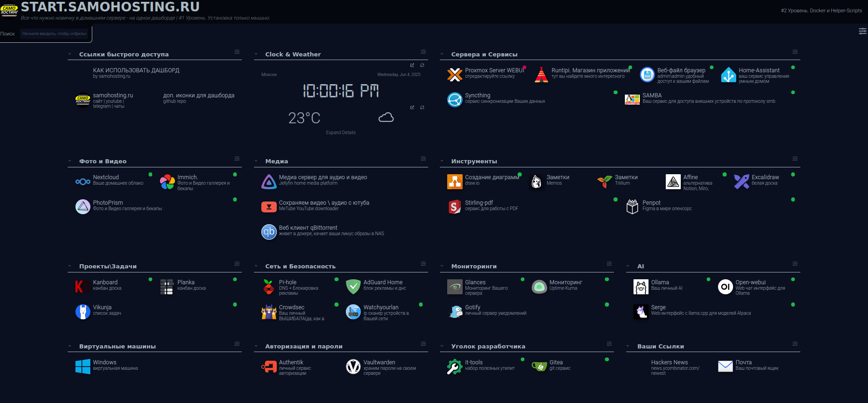Click Expand Details under weather
Image resolution: width=868 pixels, height=403 pixels.
click(x=341, y=133)
